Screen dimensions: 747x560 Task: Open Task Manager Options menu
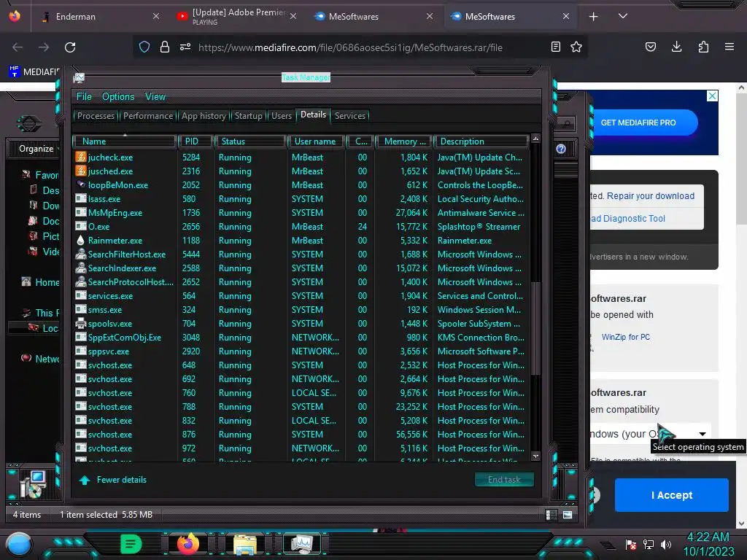tap(118, 97)
